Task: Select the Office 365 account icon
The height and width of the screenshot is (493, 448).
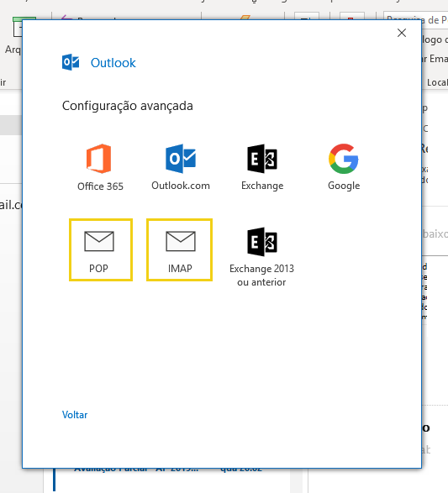Action: click(99, 159)
